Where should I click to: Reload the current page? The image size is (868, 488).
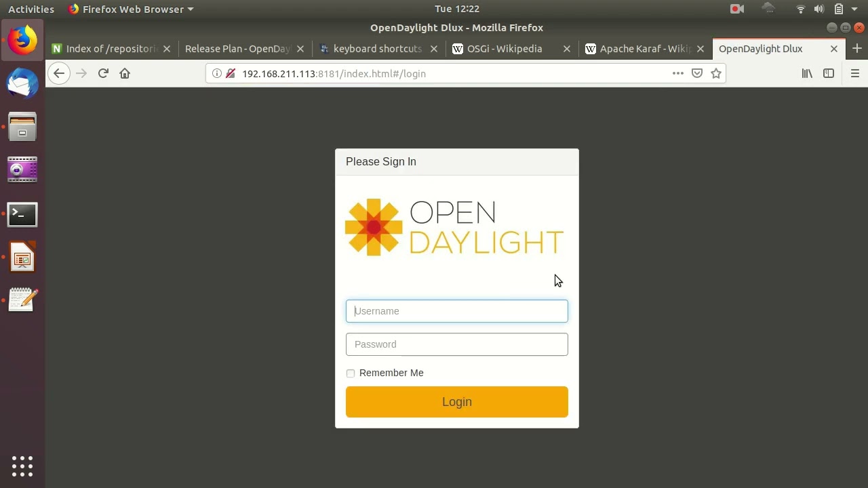click(103, 73)
